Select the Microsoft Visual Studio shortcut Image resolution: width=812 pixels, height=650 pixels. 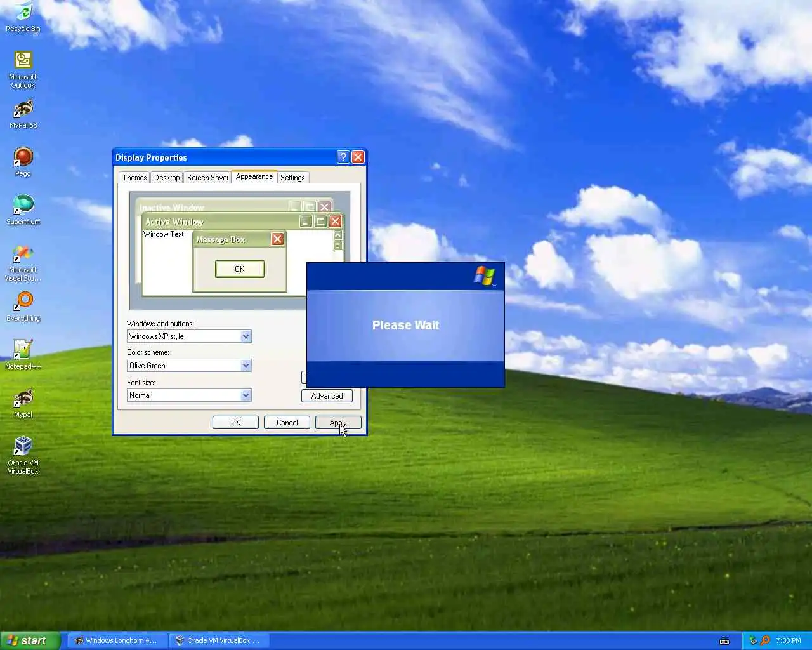click(23, 263)
